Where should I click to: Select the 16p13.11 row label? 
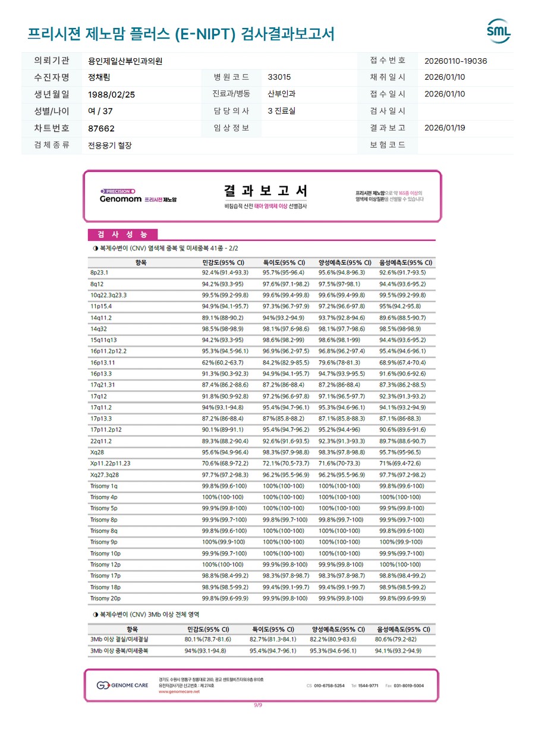point(102,362)
